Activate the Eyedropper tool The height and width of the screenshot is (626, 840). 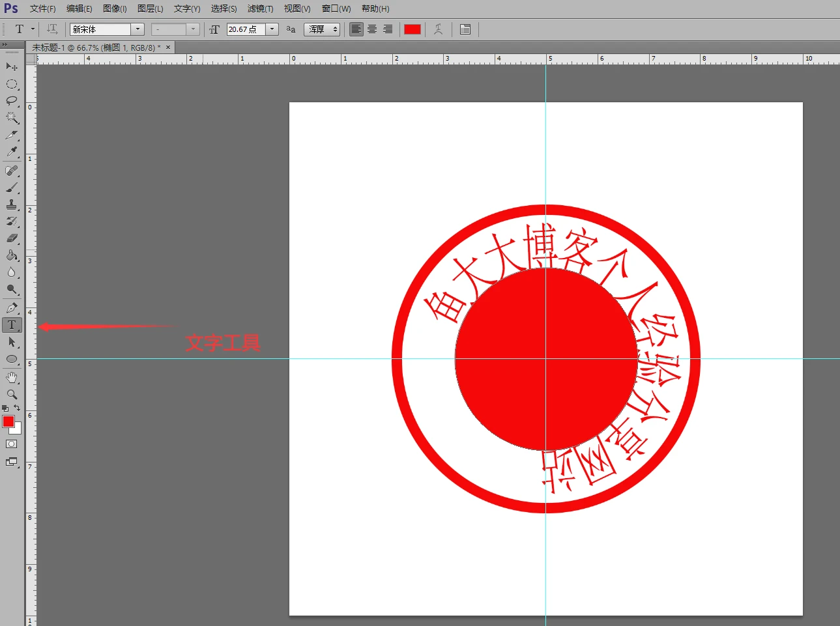click(12, 152)
